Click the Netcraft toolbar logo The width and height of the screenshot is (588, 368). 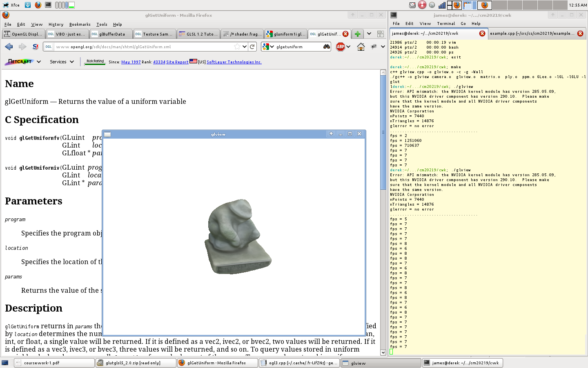[x=20, y=62]
